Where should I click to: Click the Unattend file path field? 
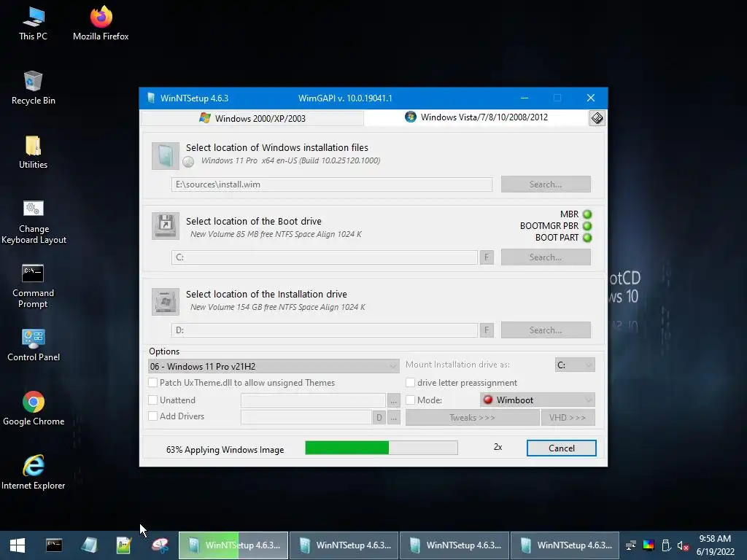point(313,400)
